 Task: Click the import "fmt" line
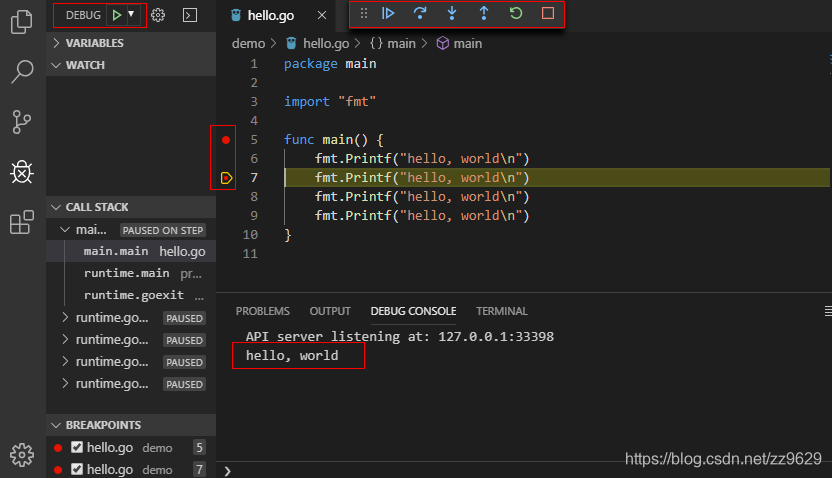pos(330,101)
